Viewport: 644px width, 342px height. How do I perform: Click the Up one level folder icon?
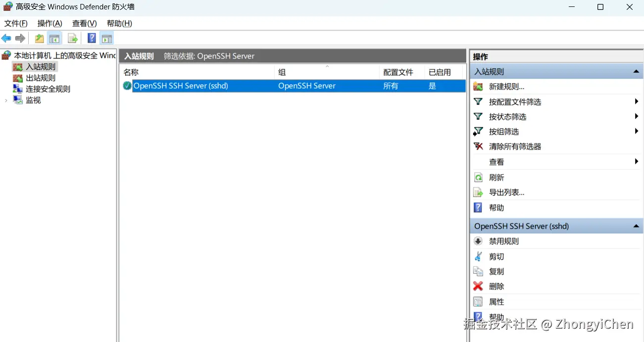point(39,38)
